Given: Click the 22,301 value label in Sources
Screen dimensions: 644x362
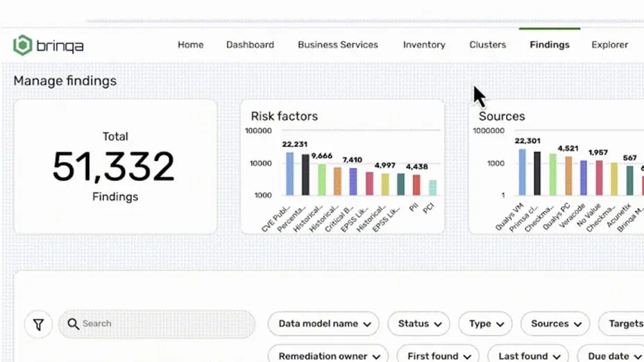Looking at the screenshot, I should point(528,141).
